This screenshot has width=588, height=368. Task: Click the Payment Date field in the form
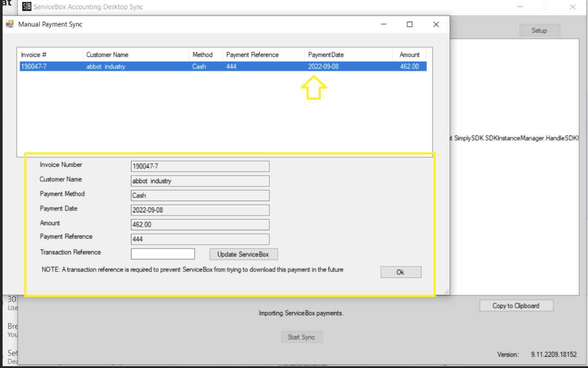(200, 210)
